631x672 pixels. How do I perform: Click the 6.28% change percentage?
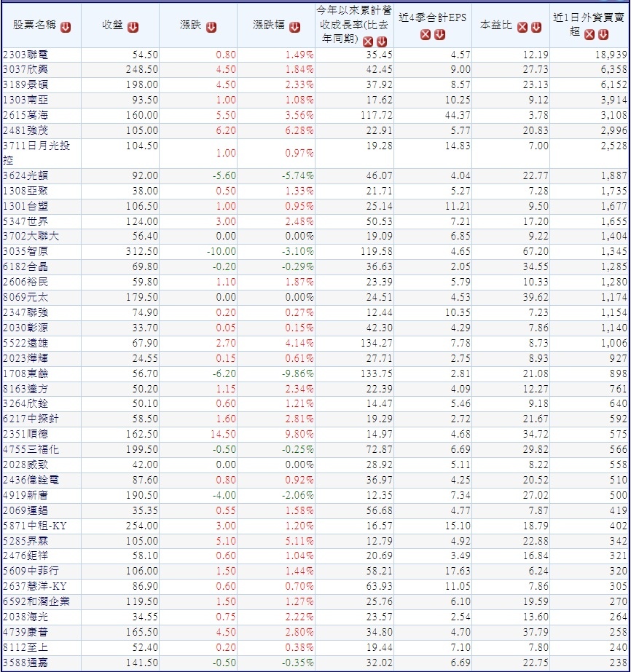[299, 131]
